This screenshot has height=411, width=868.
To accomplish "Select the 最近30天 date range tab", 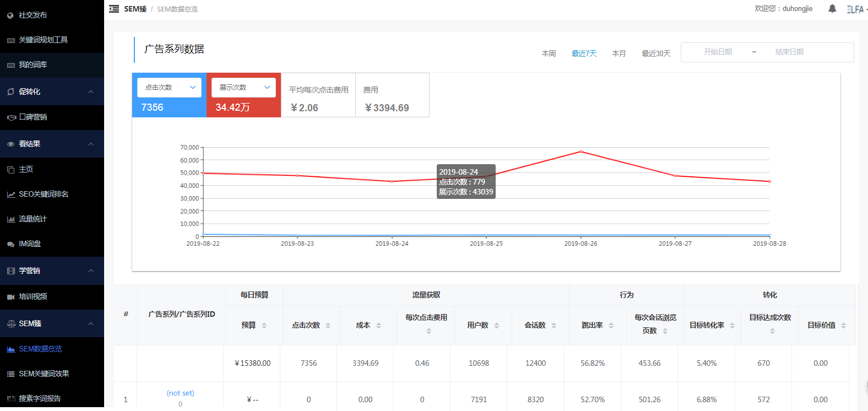I will click(656, 53).
